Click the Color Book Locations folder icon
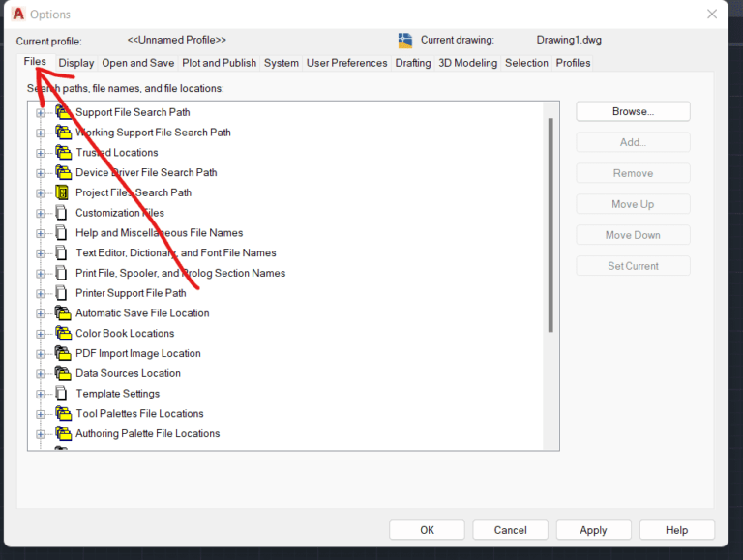The height and width of the screenshot is (560, 743). pyautogui.click(x=63, y=333)
